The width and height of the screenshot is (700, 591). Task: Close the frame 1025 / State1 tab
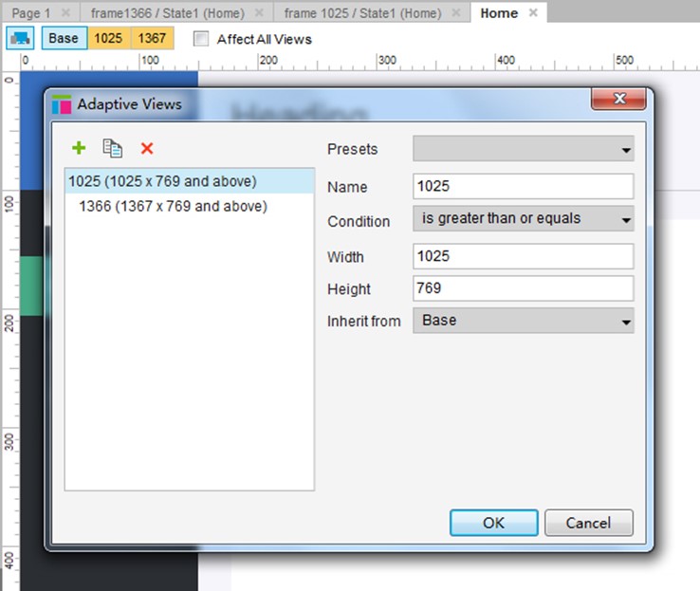point(456,13)
